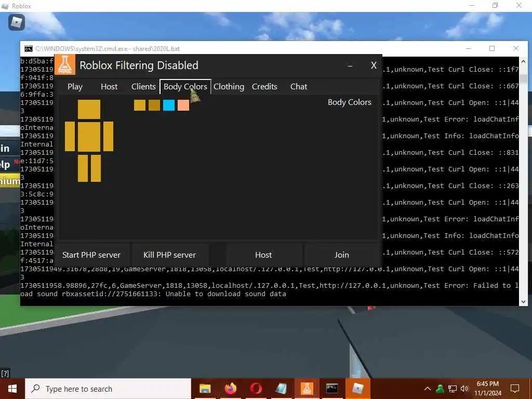532x399 pixels.
Task: Open the notepad-like taskbar app
Action: [281, 389]
